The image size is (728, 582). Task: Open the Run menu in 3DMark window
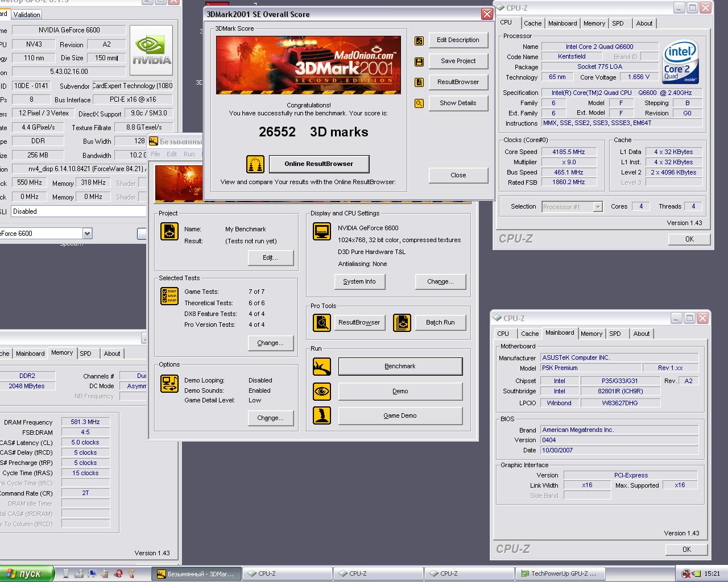point(189,154)
